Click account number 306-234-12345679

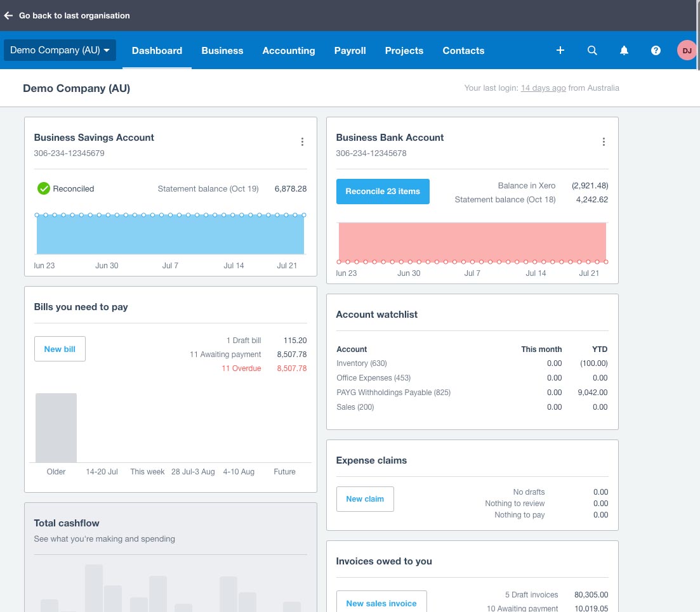coord(69,153)
